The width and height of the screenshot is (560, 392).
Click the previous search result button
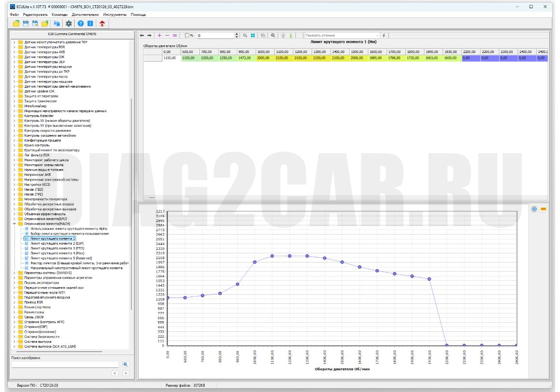pos(115,373)
